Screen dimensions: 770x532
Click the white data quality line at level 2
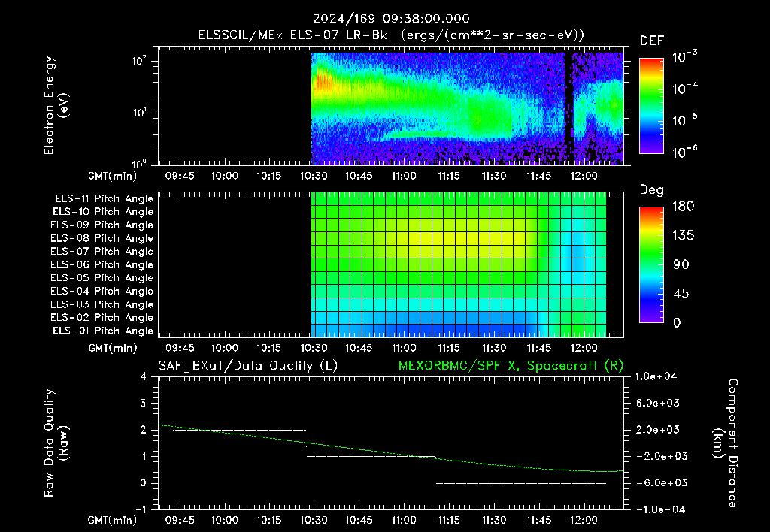239,431
